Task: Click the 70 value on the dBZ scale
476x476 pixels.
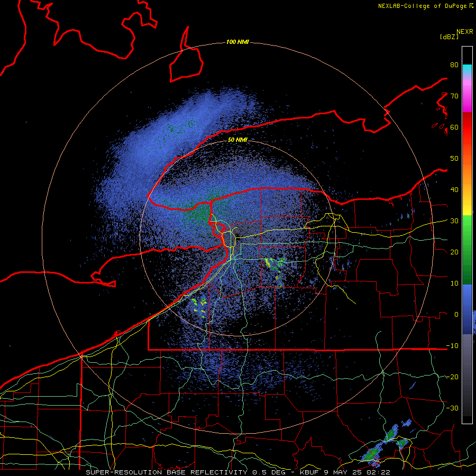Action: coord(454,96)
